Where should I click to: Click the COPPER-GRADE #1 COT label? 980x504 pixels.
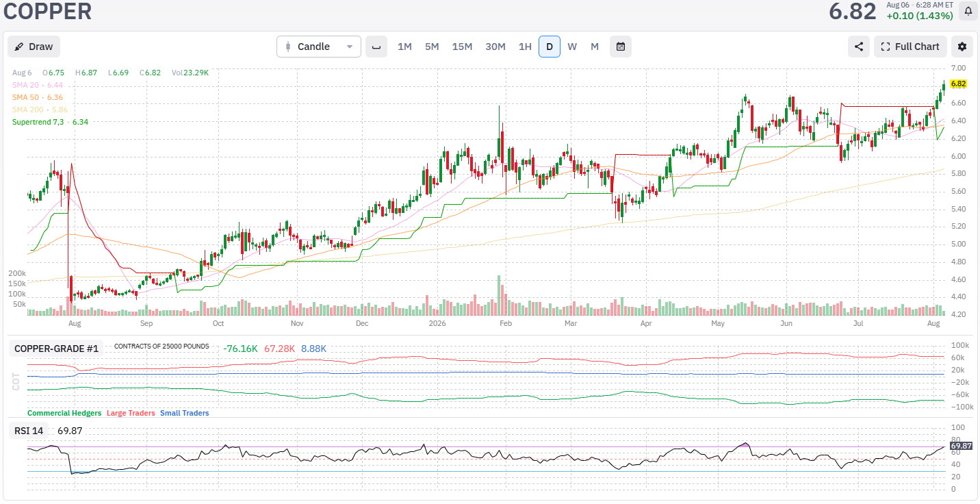point(57,349)
